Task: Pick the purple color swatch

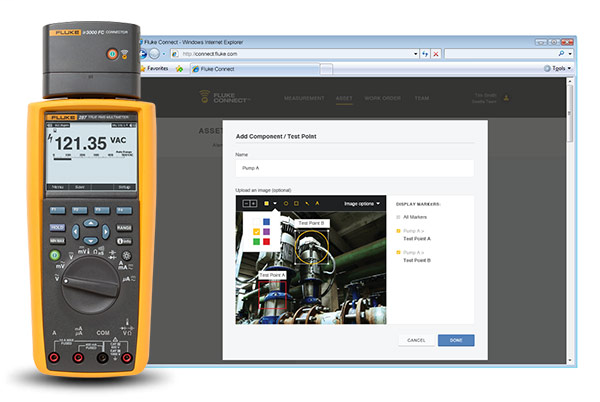Action: click(x=266, y=231)
